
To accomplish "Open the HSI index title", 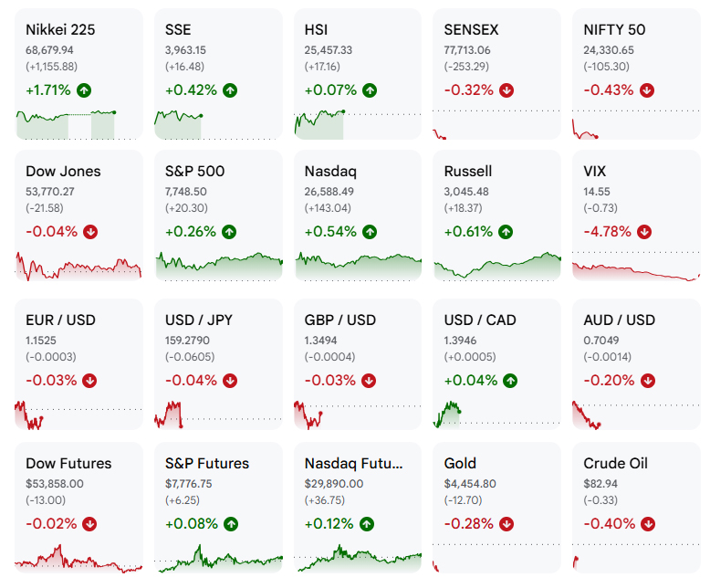I will click(x=316, y=30).
